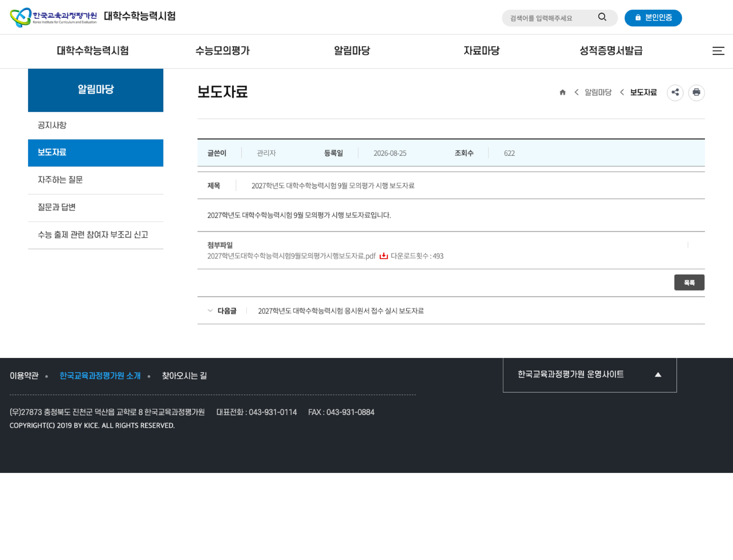Open the hamburger menu icon
Viewport: 733px width, 560px height.
click(x=718, y=51)
